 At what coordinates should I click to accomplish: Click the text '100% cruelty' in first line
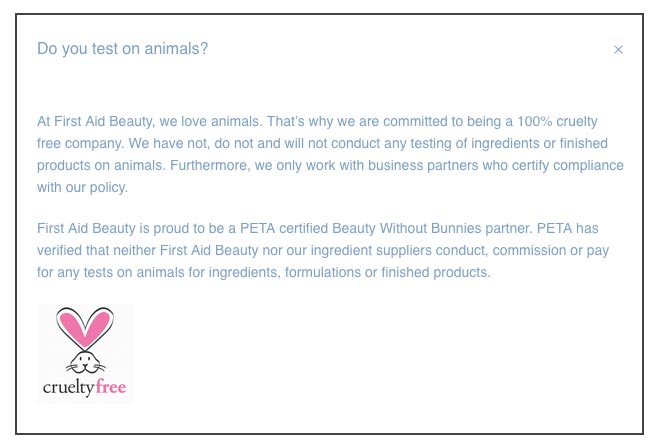coord(557,121)
